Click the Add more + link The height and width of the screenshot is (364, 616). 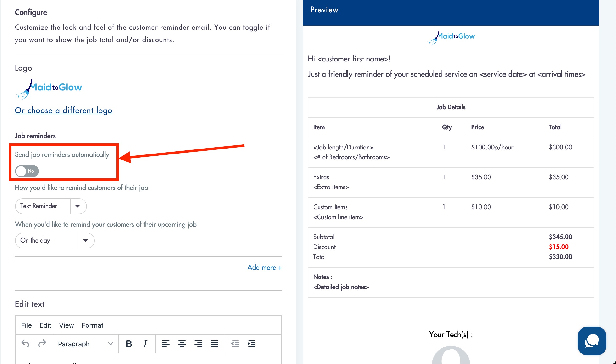coord(264,267)
